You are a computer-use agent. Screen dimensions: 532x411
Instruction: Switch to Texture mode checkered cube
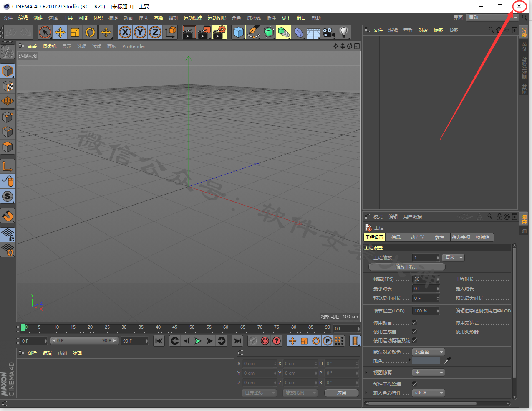pos(8,86)
